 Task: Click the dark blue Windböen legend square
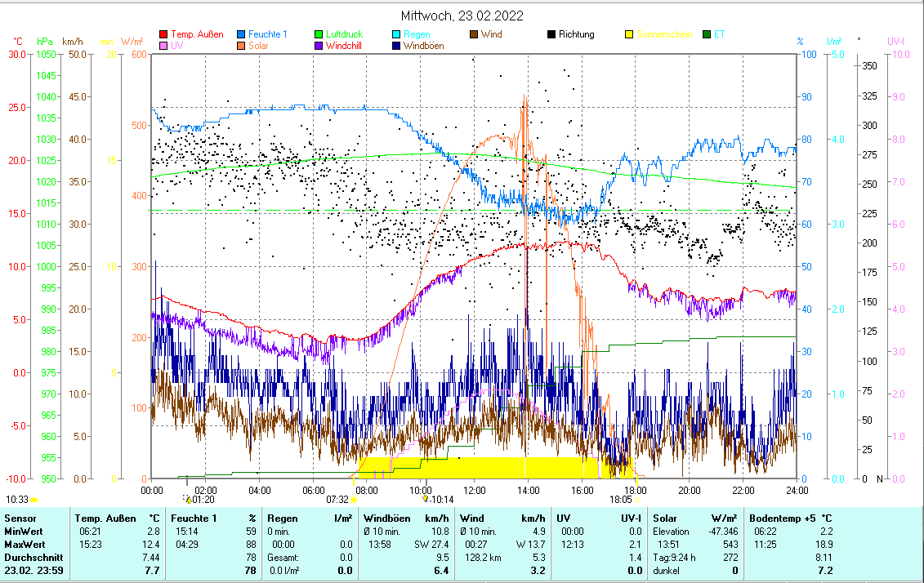(x=396, y=46)
